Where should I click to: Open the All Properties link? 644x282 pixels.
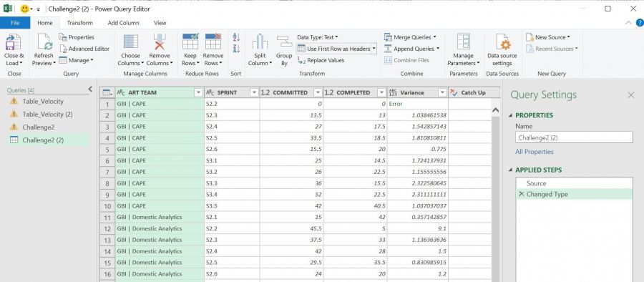tap(535, 152)
